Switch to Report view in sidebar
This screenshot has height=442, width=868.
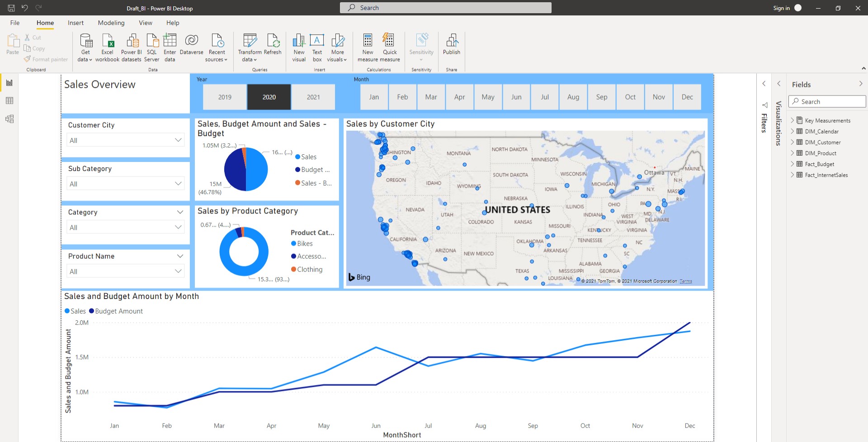tap(9, 83)
